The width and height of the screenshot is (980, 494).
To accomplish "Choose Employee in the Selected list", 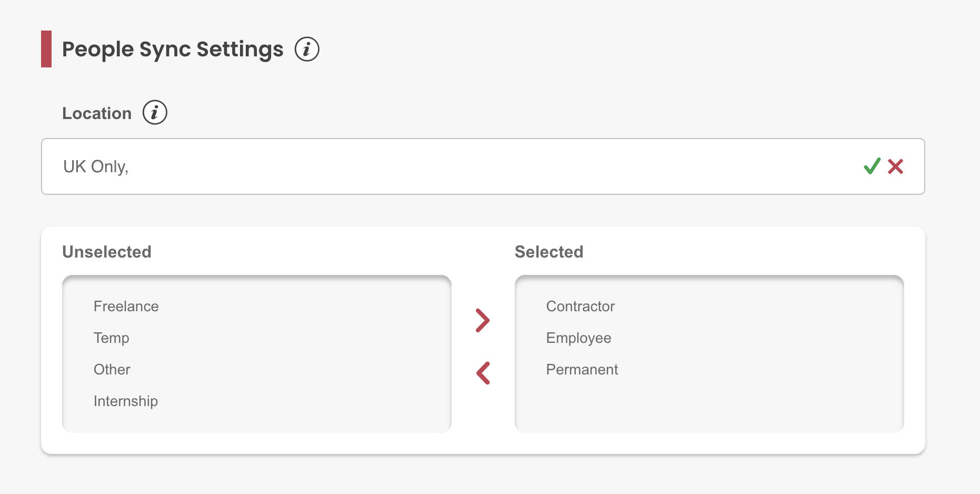I will pyautogui.click(x=579, y=338).
